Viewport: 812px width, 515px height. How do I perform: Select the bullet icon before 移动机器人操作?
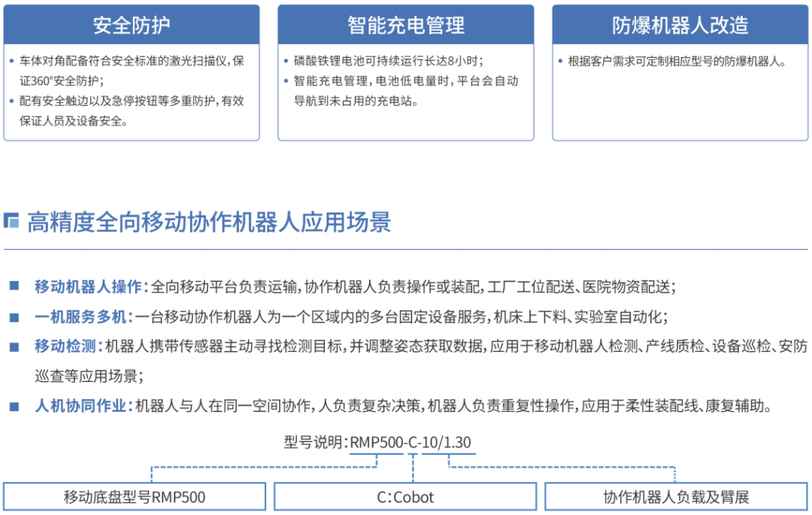click(x=13, y=284)
